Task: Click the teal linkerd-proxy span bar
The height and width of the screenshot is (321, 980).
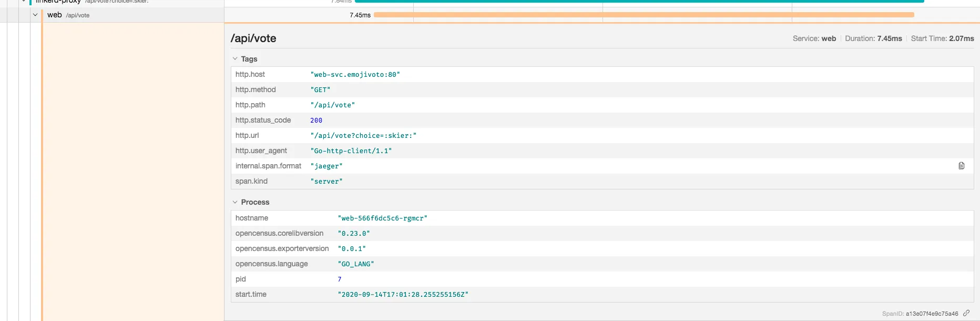Action: tap(639, 1)
